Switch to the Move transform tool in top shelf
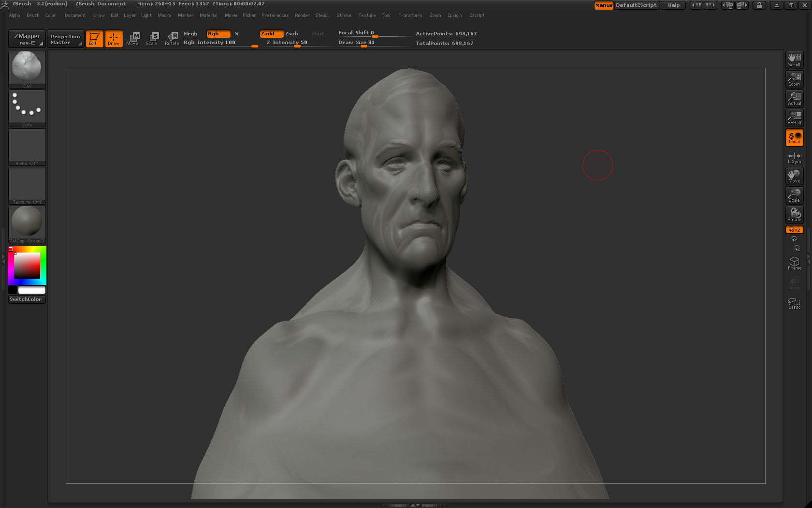Viewport: 812px width, 508px height. [x=132, y=39]
